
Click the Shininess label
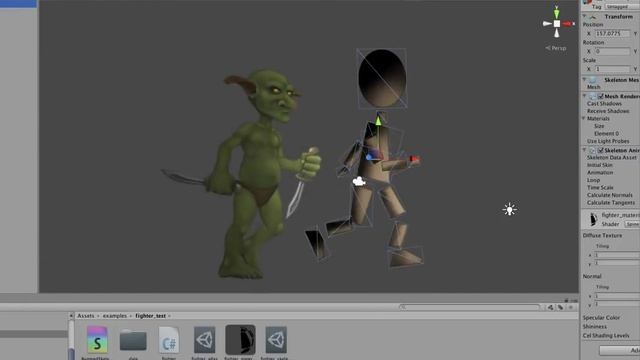tap(594, 327)
